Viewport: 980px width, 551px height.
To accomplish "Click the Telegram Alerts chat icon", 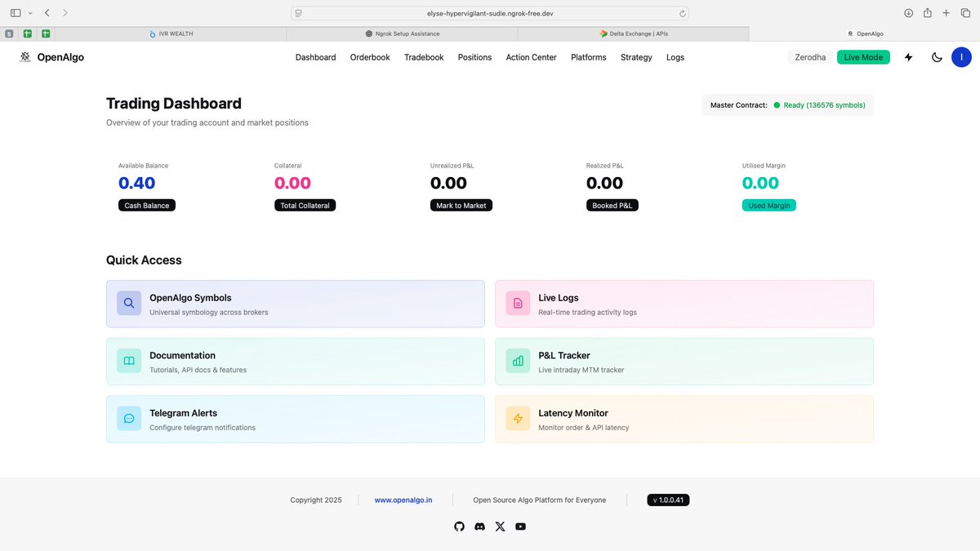I will click(129, 419).
